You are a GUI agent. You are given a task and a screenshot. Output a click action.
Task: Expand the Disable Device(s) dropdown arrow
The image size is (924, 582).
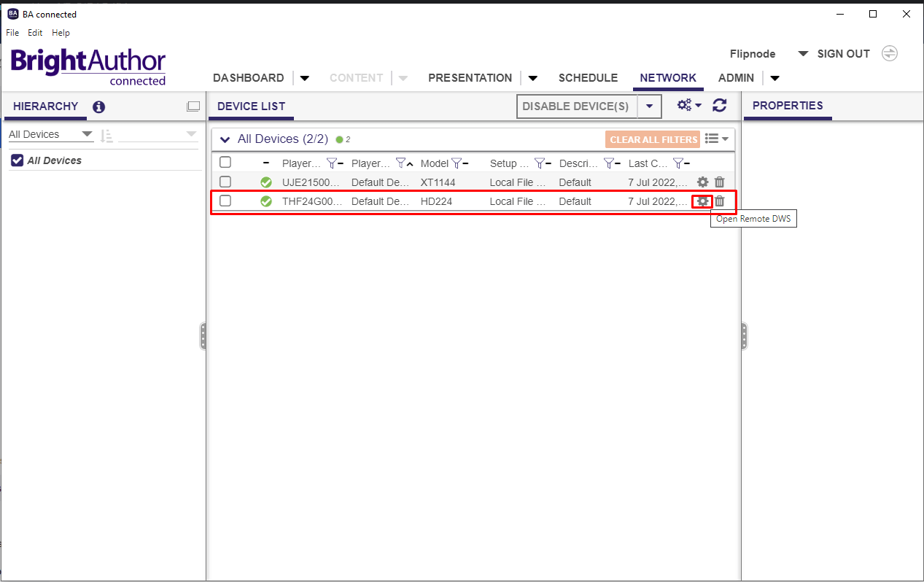649,106
